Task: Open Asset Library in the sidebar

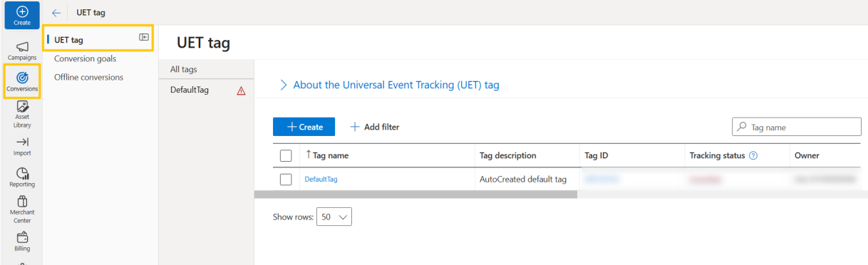Action: (21, 114)
